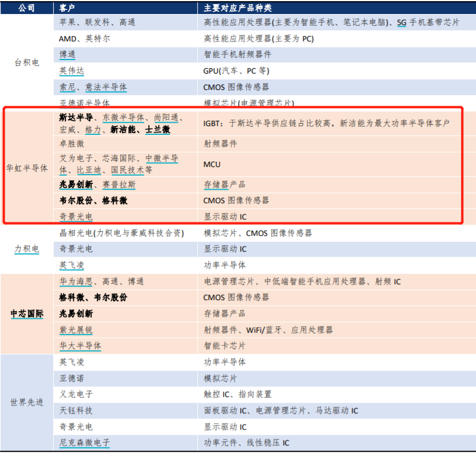
Task: Click the 新洁能 customer name
Action: coord(123,130)
